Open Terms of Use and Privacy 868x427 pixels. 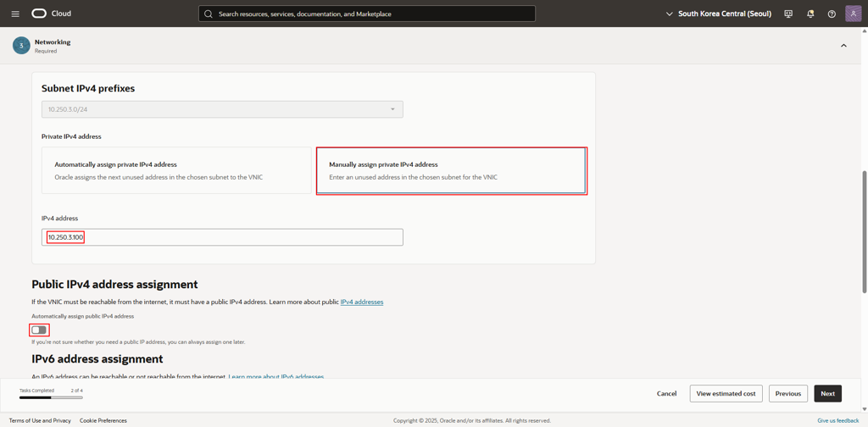(40, 420)
